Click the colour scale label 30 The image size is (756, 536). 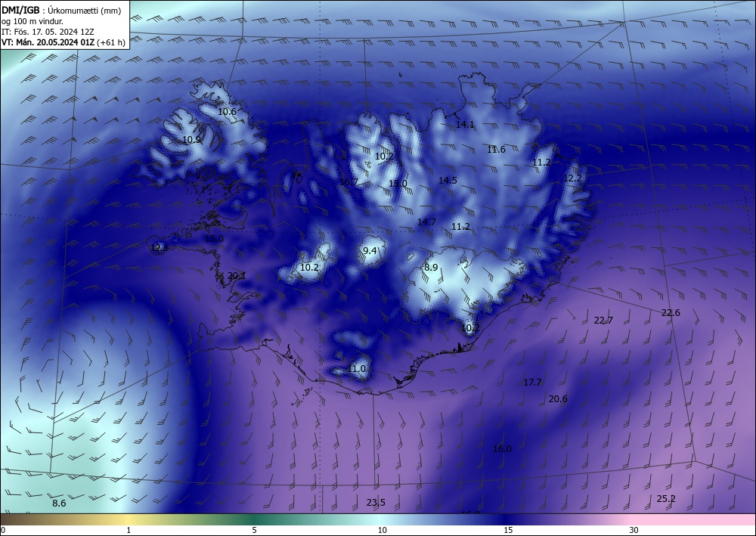tap(634, 530)
